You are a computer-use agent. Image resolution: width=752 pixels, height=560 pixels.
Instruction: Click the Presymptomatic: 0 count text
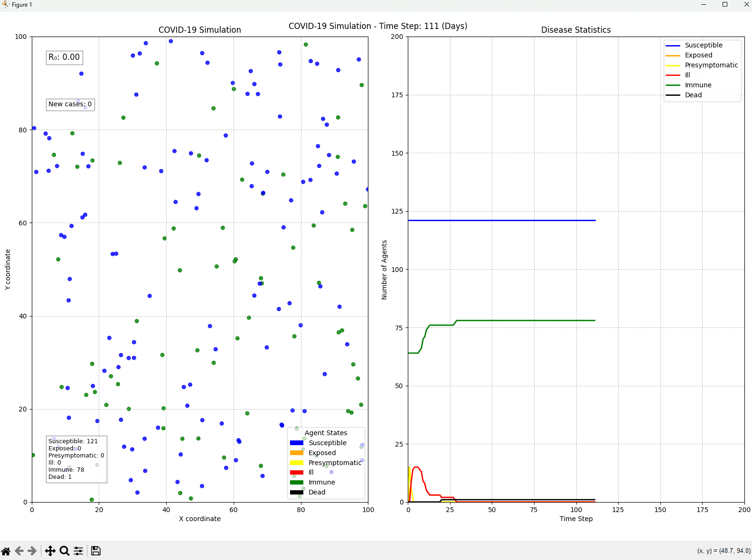click(76, 456)
